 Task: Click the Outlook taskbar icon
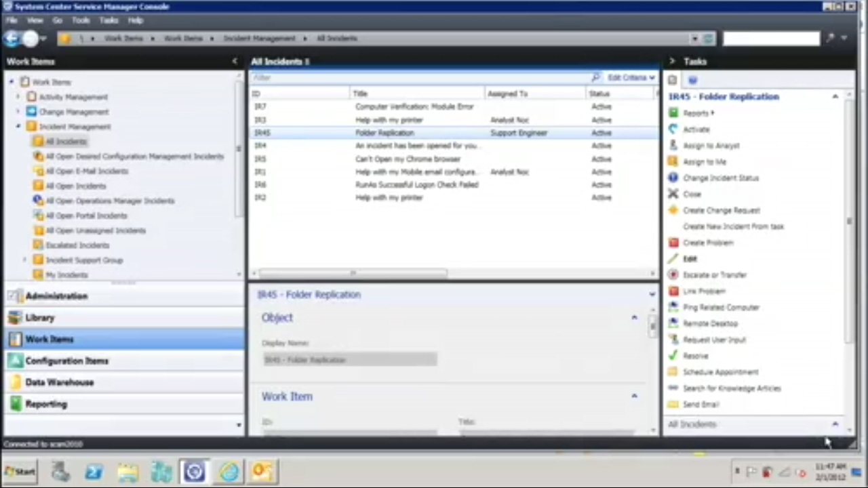click(262, 471)
